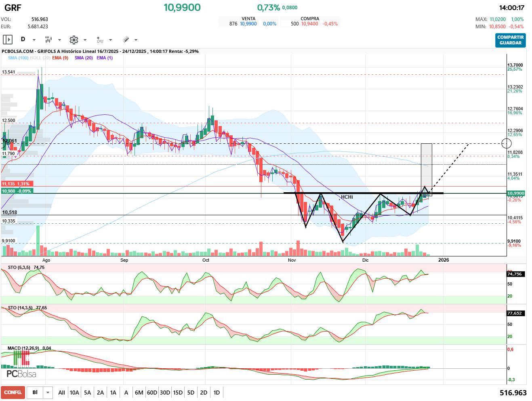532x401 pixels.
Task: Click the chart settings gear icon
Action: click(74, 40)
